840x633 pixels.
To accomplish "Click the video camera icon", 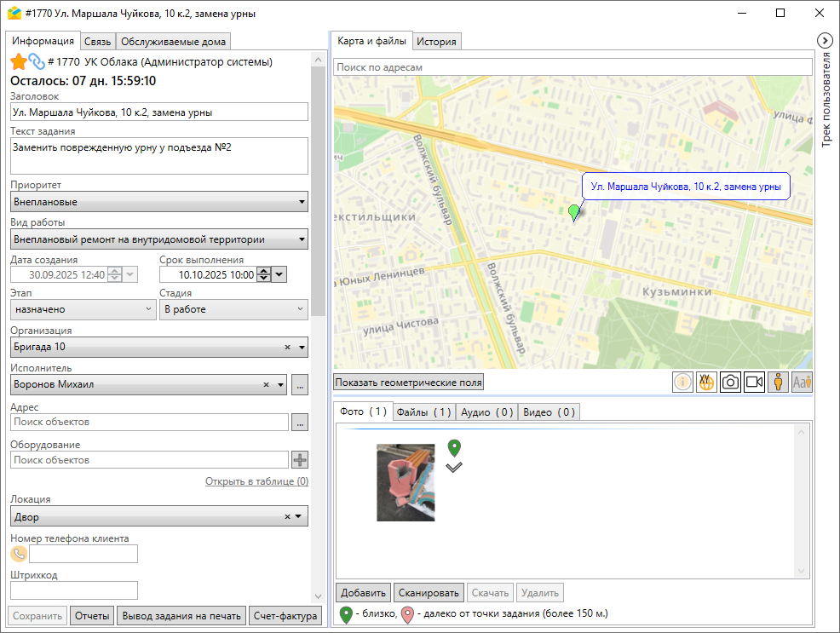I will point(754,383).
